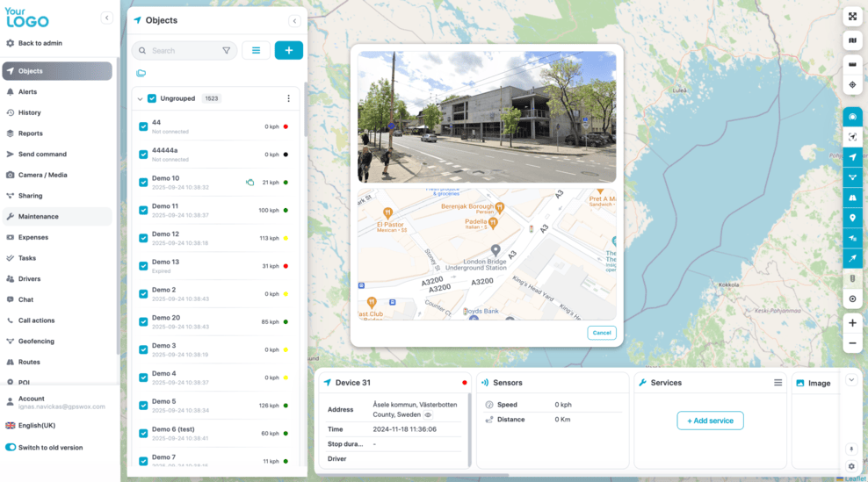Collapse bottom widgets panel chevron

pos(851,380)
